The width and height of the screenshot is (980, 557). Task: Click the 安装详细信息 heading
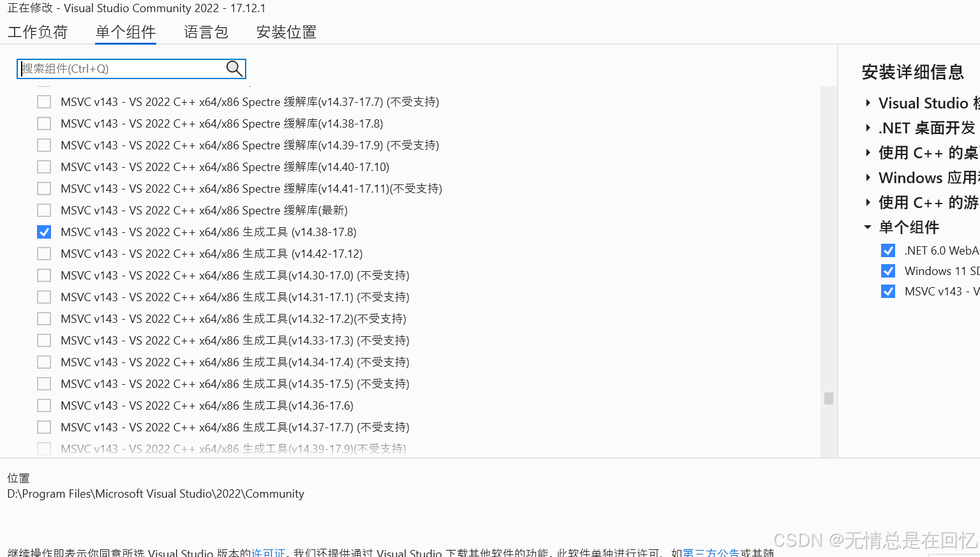point(912,72)
